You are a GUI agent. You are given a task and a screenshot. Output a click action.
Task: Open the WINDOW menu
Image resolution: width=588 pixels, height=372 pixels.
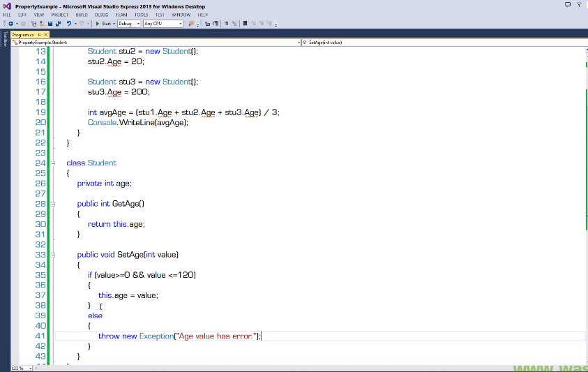181,15
